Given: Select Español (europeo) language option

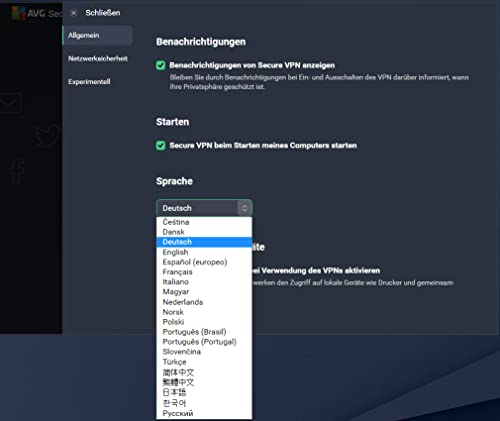Looking at the screenshot, I should [204, 262].
